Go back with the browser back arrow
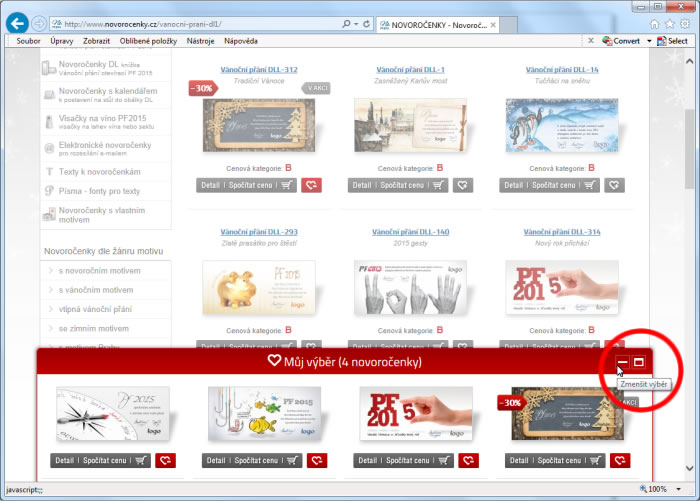The width and height of the screenshot is (700, 501). tap(17, 24)
